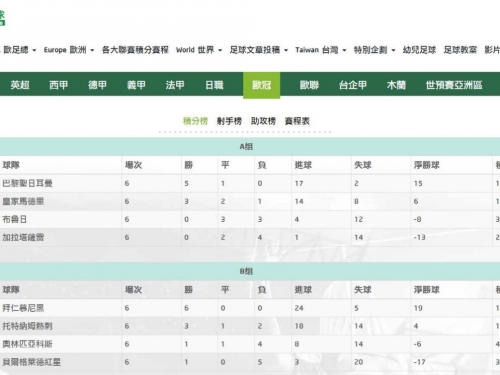
Task: Click 失球 column header in A組 table
Action: click(x=363, y=165)
